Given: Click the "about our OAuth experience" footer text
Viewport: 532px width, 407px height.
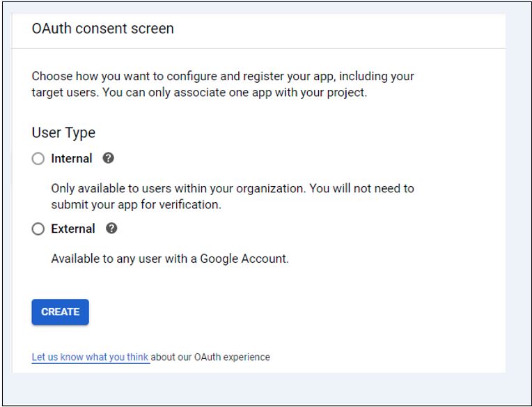Looking at the screenshot, I should (x=210, y=357).
